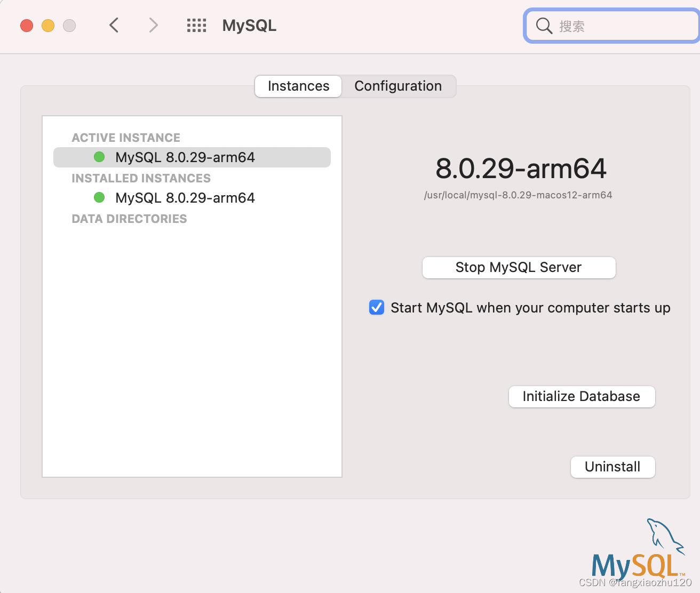Select installed instance MySQL 8.0.29-arm64
This screenshot has height=593, width=700.
[192, 198]
